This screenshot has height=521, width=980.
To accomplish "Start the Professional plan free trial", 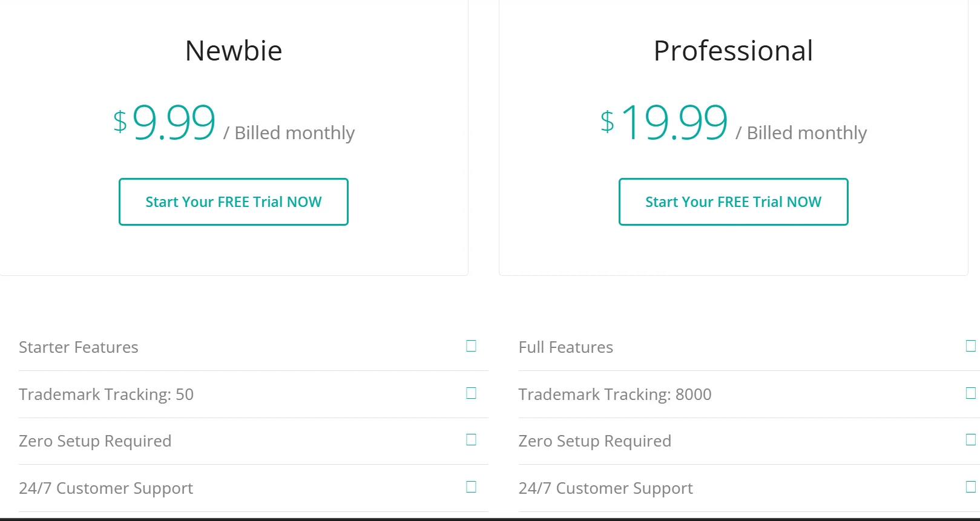I will click(733, 202).
